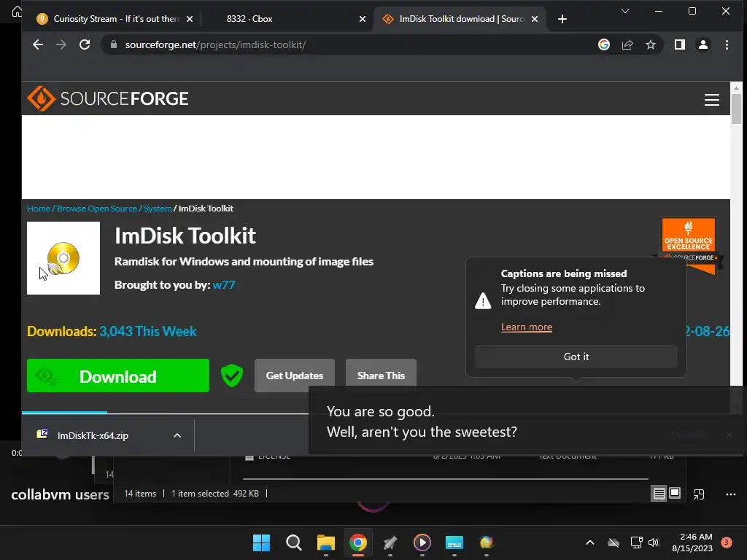Click the Get Updates button
The width and height of the screenshot is (747, 560).
[295, 376]
